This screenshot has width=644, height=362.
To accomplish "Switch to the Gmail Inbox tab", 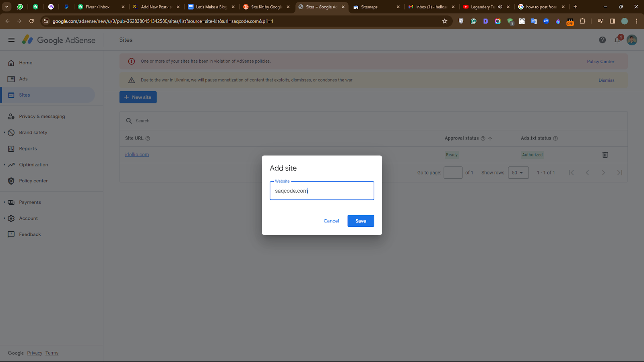I will point(431,7).
